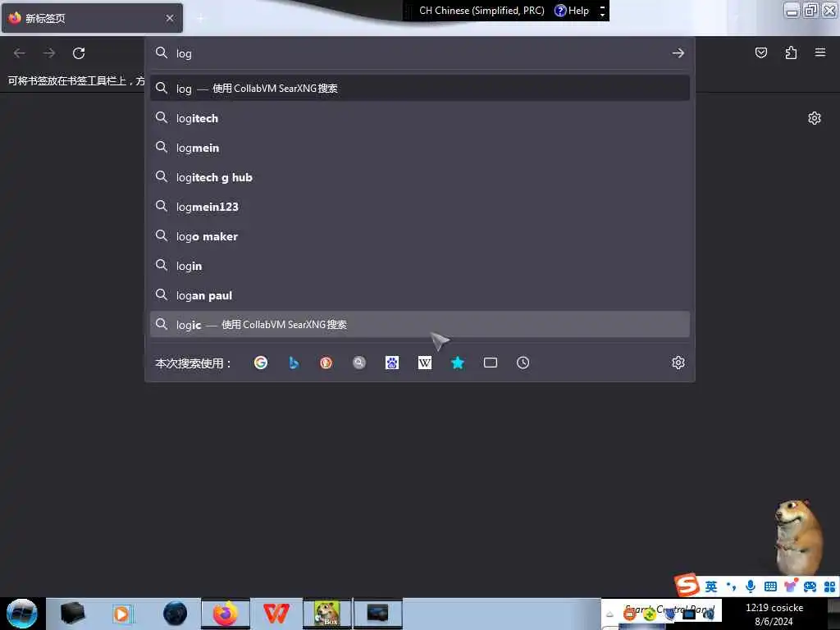
Task: Choose the logitech suggestion
Action: [x=419, y=118]
